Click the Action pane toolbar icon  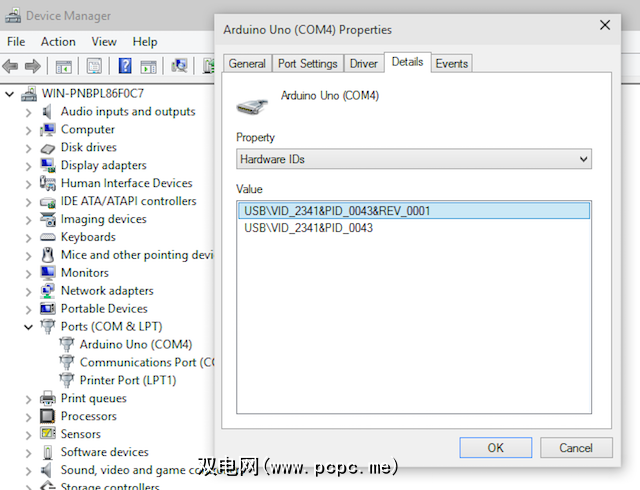148,66
